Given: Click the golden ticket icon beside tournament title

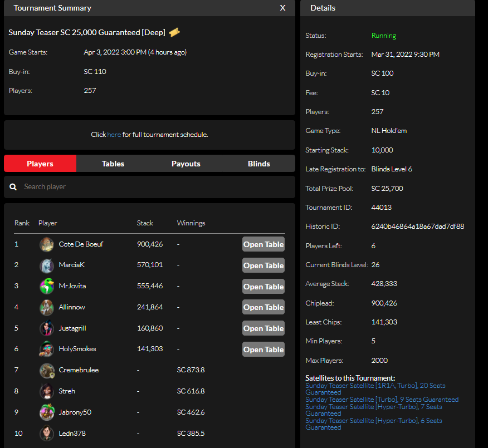Looking at the screenshot, I should click(x=174, y=32).
